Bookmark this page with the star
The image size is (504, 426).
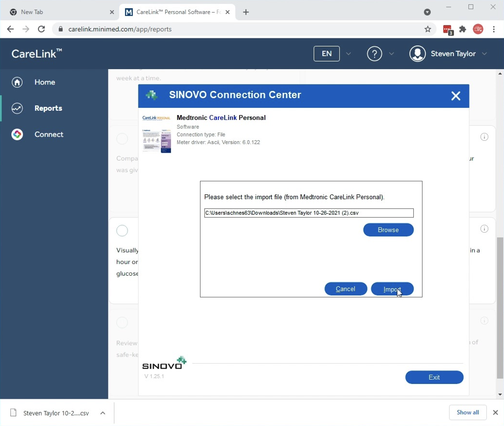428,29
